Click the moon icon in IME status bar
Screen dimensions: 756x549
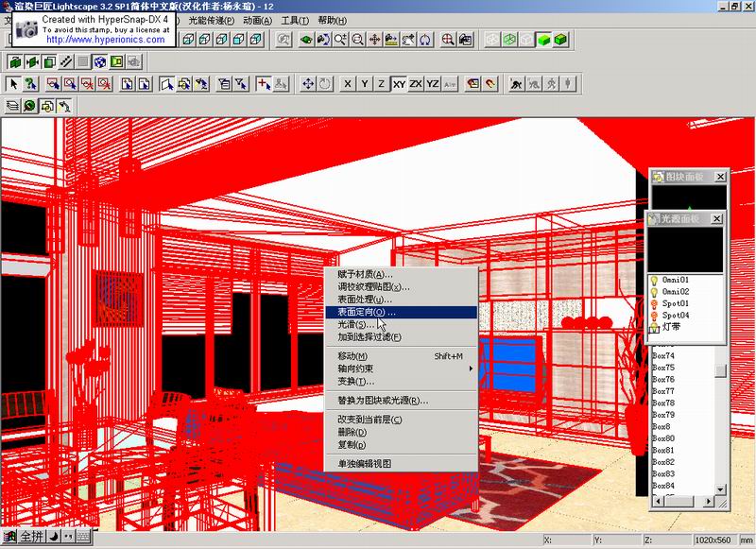click(x=54, y=536)
